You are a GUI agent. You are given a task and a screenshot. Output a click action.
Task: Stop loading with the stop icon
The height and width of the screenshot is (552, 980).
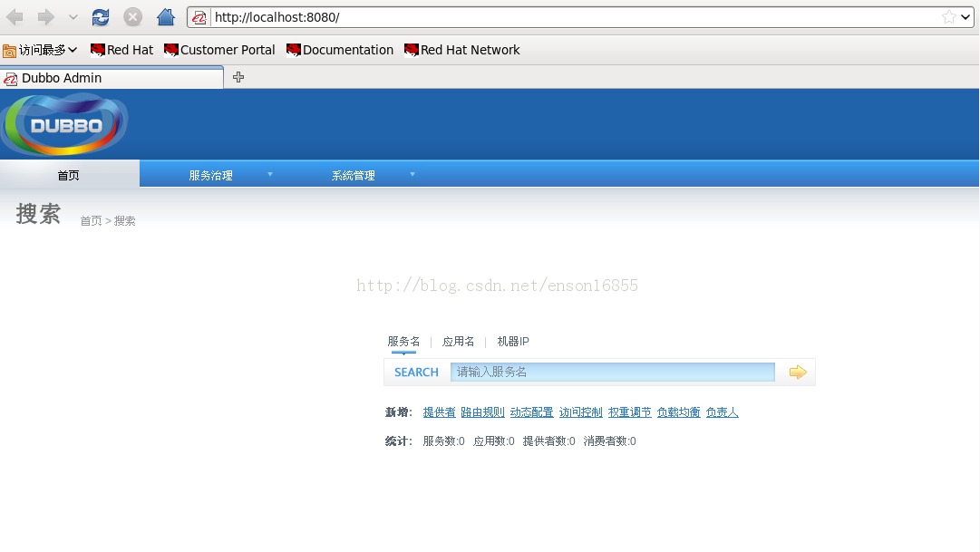point(132,17)
